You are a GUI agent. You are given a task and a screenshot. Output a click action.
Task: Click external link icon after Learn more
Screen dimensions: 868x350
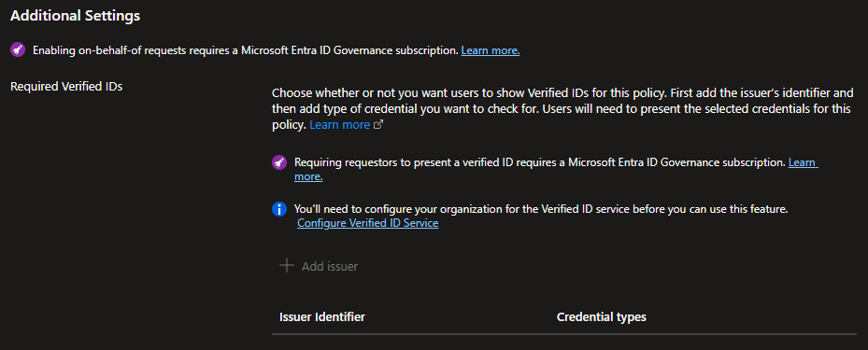point(378,125)
